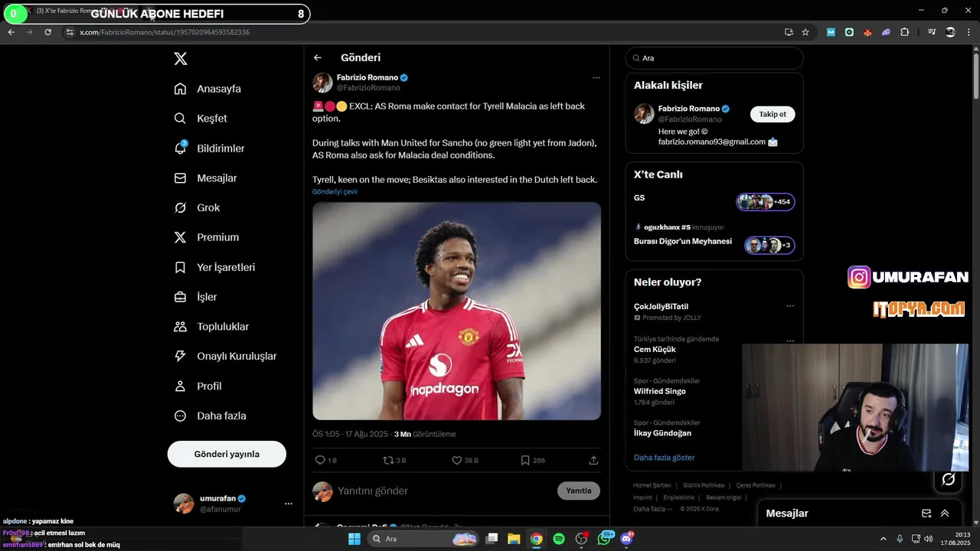Click Takip et to follow Fabrizio Romano
Image resolution: width=980 pixels, height=551 pixels.
773,114
